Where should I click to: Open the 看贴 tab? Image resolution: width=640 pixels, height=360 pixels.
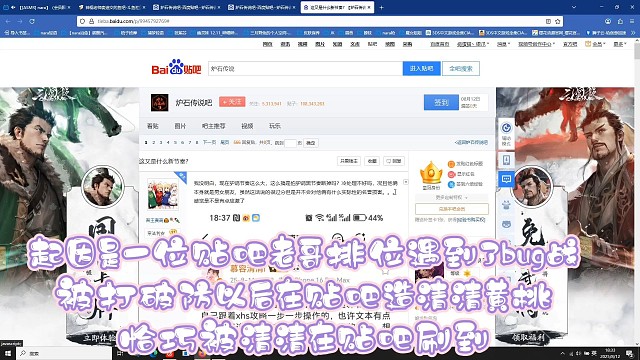click(x=153, y=126)
